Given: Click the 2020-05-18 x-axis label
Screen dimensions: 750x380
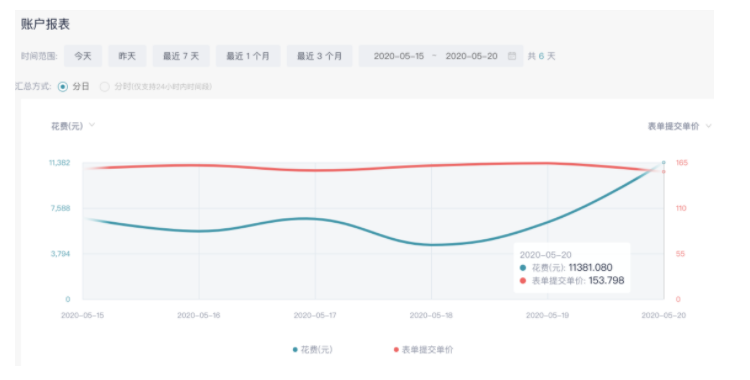Looking at the screenshot, I should coord(431,315).
